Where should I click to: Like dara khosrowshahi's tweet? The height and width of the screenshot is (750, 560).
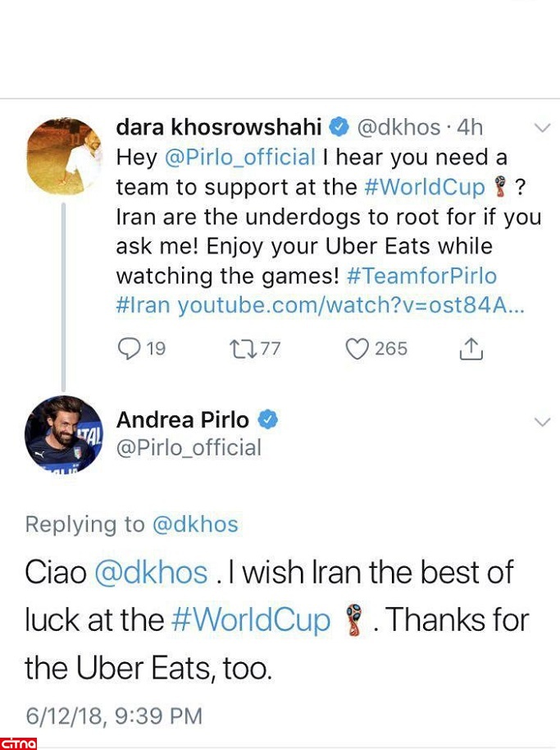pos(357,349)
